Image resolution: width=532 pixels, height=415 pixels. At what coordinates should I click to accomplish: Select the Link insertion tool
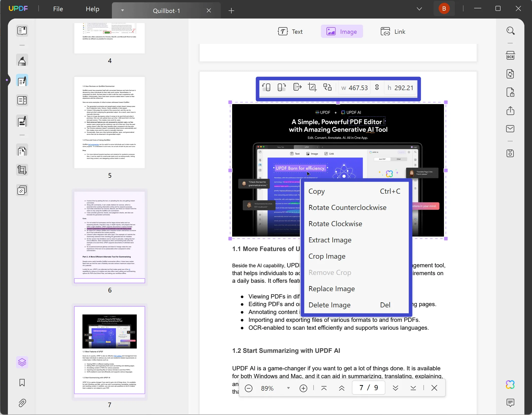coord(393,31)
